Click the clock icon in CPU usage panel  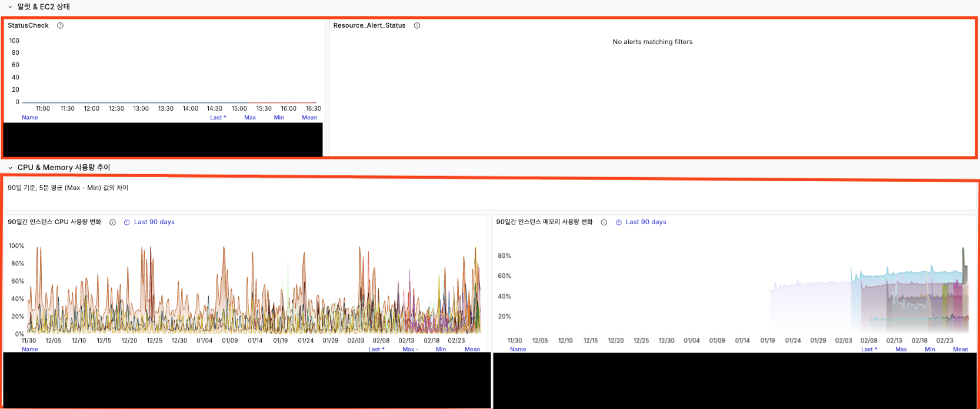pyautogui.click(x=126, y=222)
